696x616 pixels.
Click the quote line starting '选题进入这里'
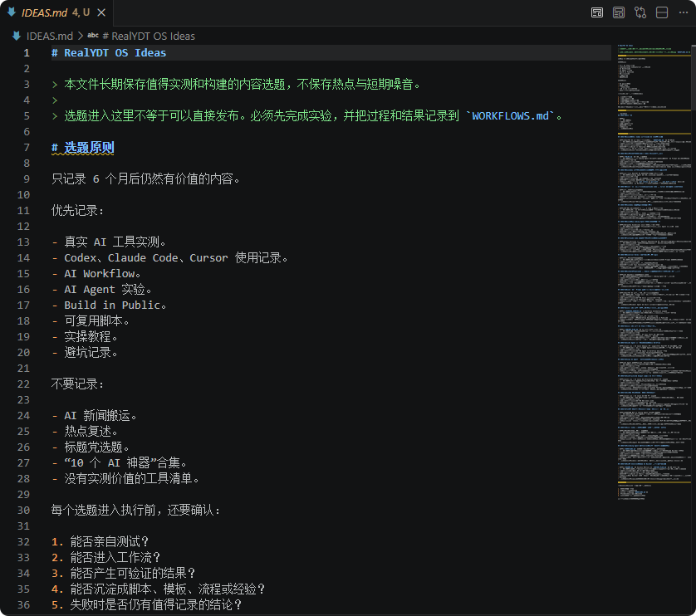tap(307, 116)
